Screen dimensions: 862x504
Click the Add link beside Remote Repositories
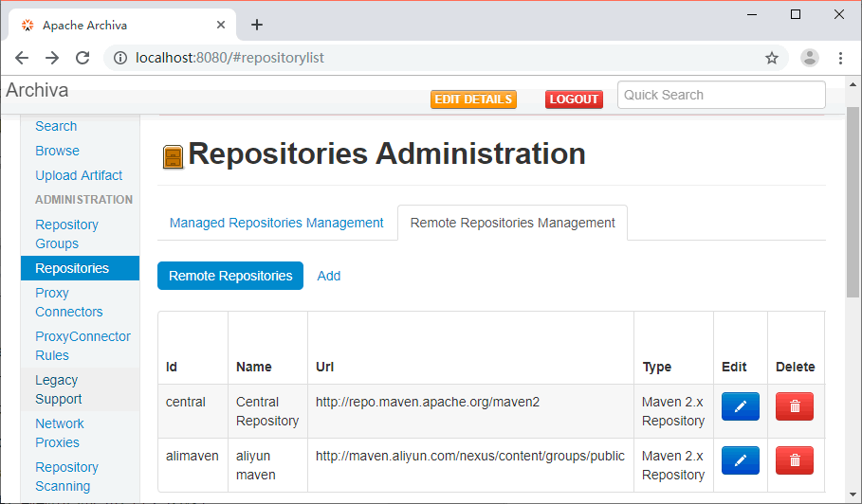point(329,276)
